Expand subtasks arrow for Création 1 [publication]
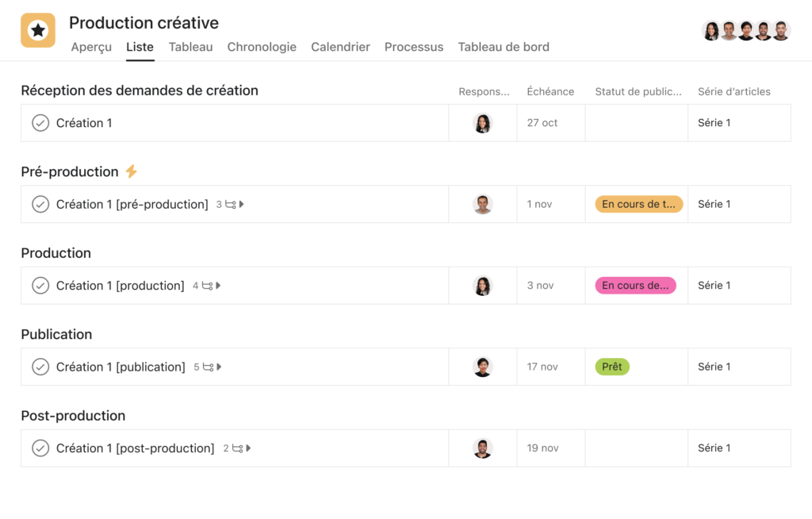 coord(219,367)
